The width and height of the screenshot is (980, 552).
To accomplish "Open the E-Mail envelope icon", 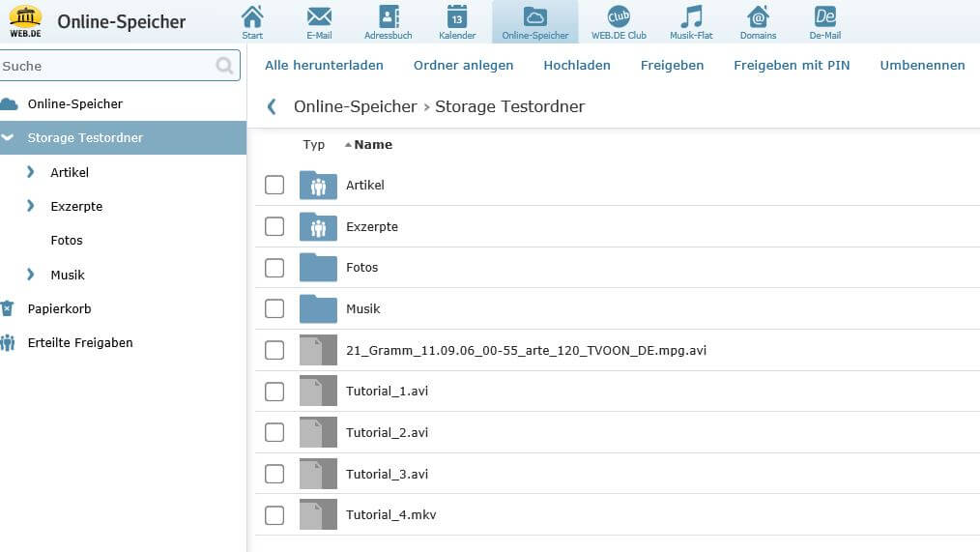I will (319, 16).
